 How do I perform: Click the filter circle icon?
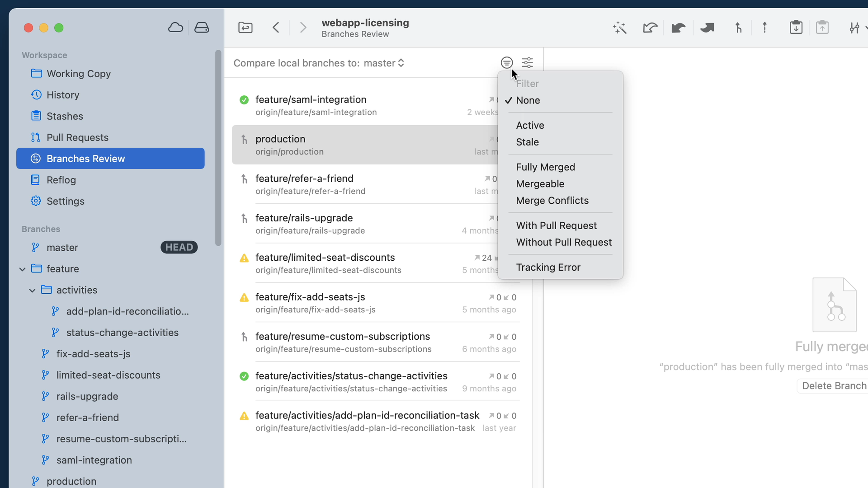pyautogui.click(x=506, y=62)
